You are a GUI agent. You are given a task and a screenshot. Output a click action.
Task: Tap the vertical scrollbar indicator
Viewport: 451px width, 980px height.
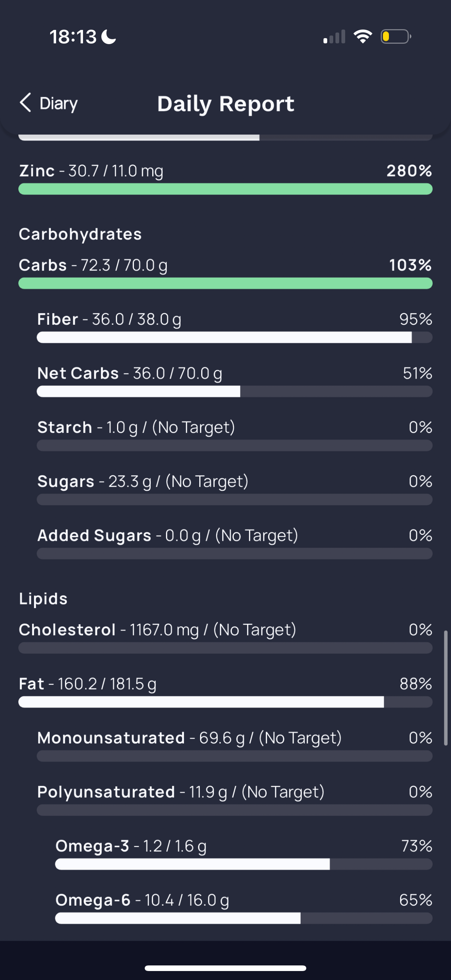click(445, 688)
